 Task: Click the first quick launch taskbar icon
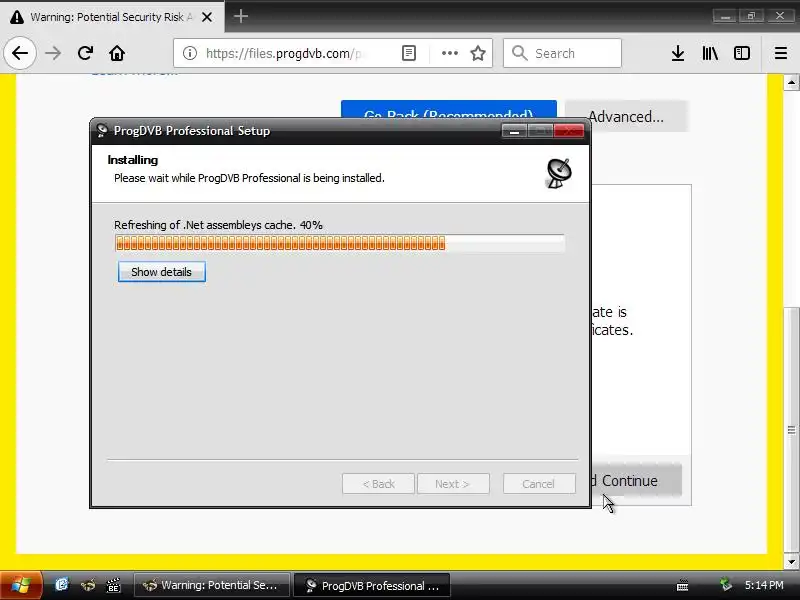62,585
